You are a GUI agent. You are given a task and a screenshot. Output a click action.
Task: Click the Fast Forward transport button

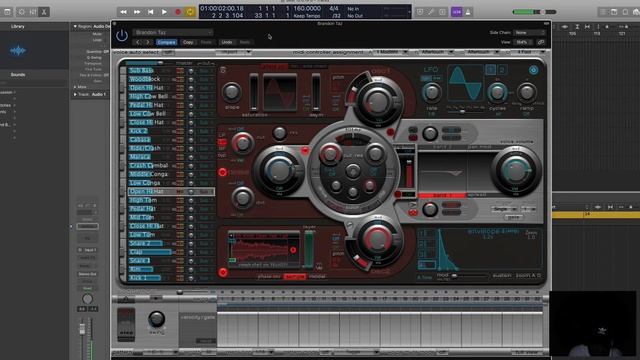(137, 12)
